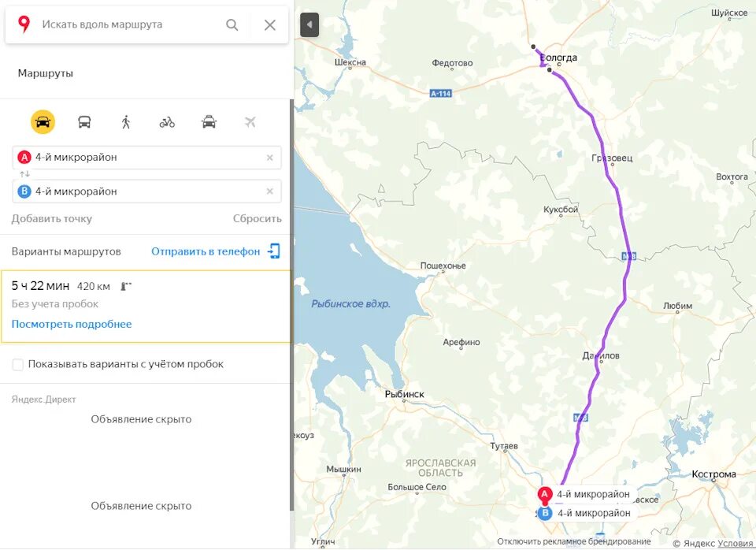Switch to public transport bus icon
This screenshot has width=756, height=550.
click(x=84, y=121)
